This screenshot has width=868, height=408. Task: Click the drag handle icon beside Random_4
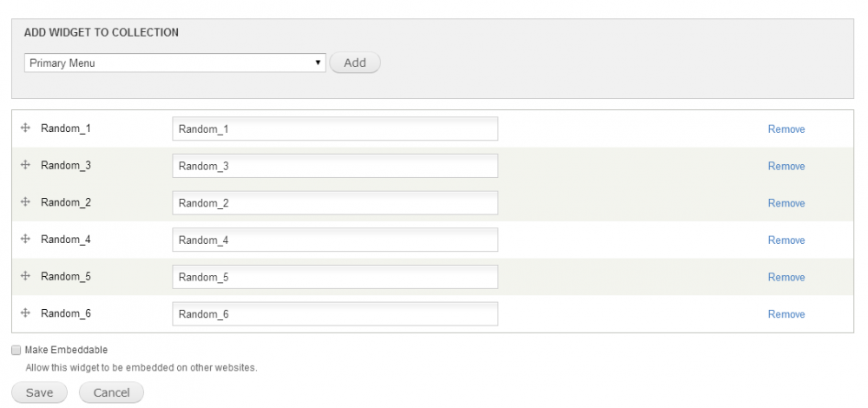pos(25,239)
